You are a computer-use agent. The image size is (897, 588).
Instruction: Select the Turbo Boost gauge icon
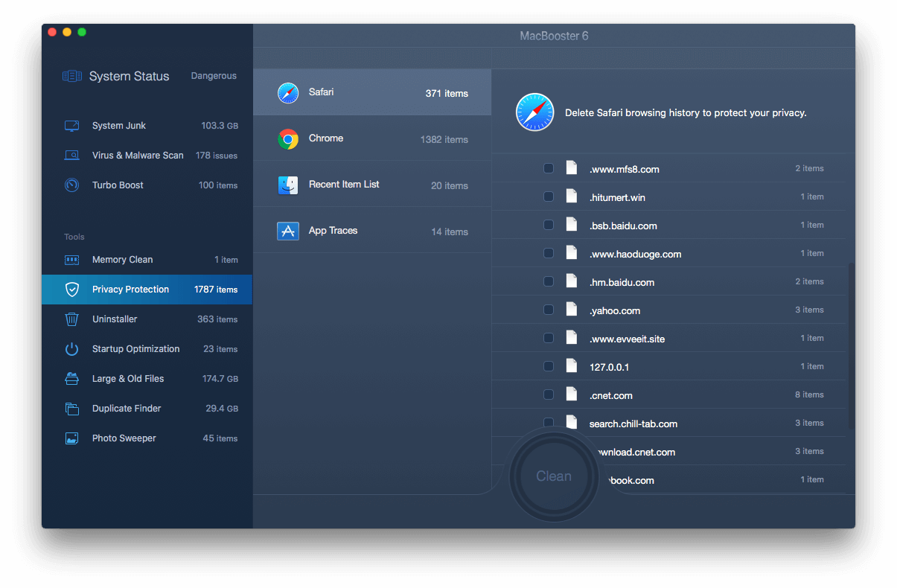point(72,185)
